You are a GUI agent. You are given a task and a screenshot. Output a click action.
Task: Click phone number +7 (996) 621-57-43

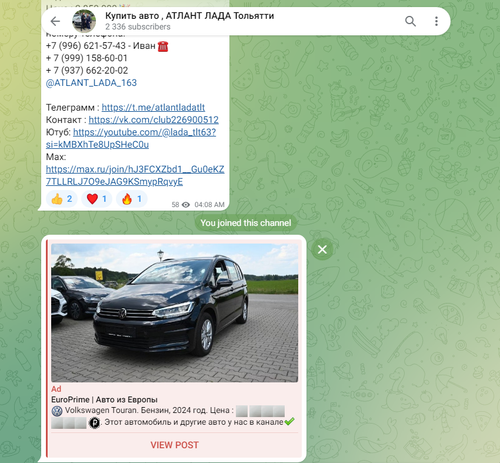86,46
